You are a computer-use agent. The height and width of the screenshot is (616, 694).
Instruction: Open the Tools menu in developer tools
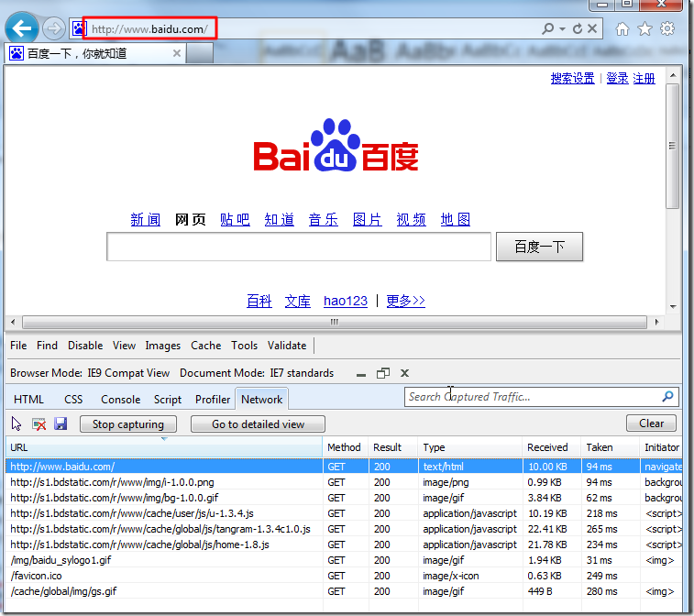coord(244,346)
